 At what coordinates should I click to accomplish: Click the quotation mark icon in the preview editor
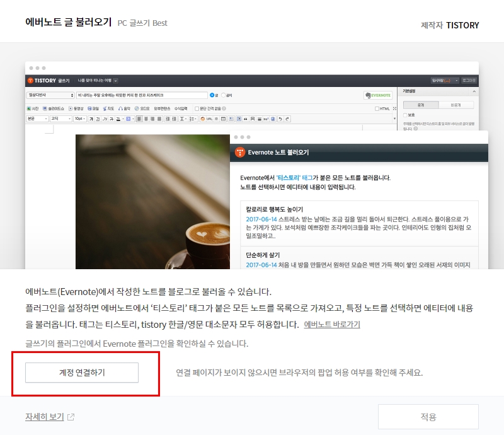[246, 119]
